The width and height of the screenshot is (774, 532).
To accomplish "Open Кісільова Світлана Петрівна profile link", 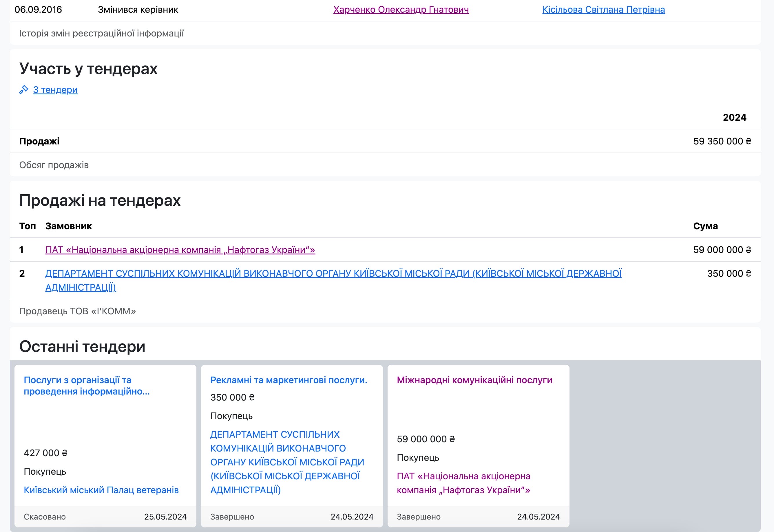I will 603,10.
